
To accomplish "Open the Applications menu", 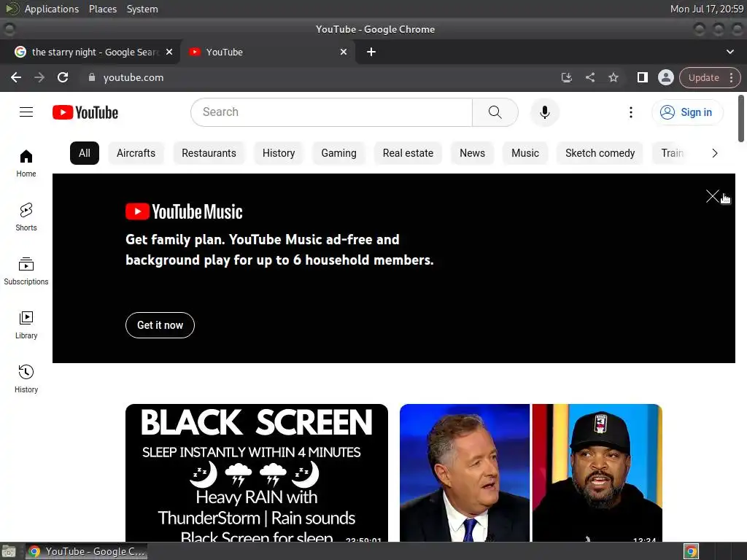I will click(x=52, y=9).
